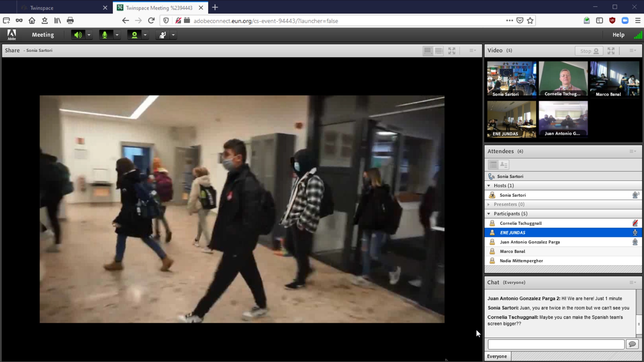
Task: Open the microphone options dropdown arrow
Action: pyautogui.click(x=117, y=35)
